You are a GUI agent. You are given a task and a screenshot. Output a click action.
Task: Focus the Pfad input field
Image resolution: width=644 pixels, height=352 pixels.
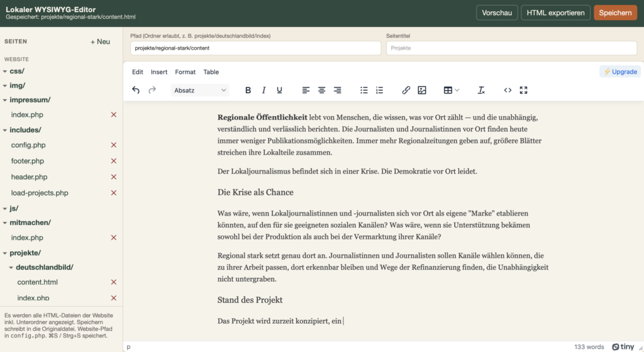coord(255,48)
